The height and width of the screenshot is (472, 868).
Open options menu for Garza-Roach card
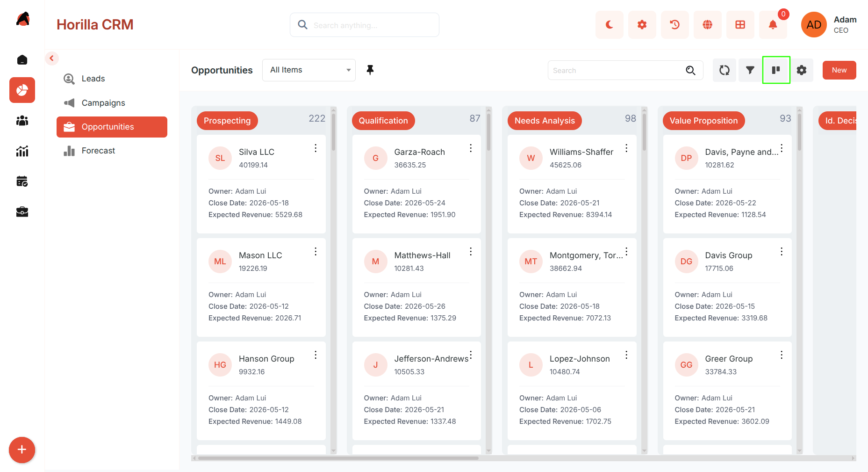(471, 148)
